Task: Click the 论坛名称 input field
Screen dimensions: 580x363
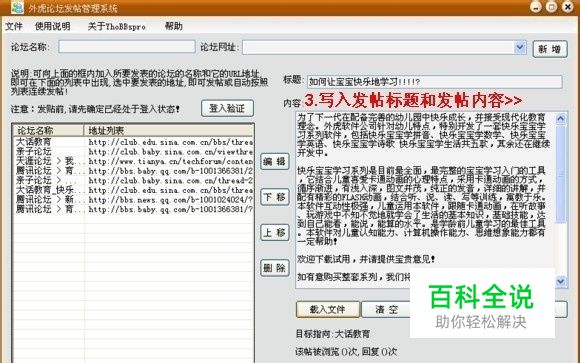Action: tap(127, 47)
